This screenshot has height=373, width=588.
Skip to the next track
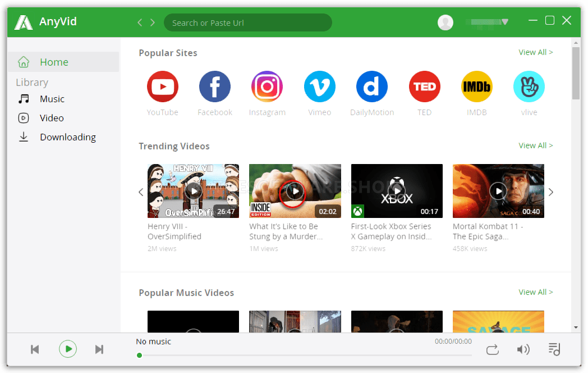pos(99,349)
